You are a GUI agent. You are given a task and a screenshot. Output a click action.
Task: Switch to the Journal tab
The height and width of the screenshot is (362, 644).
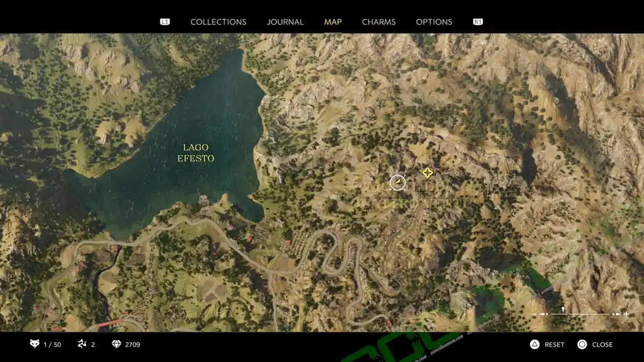[x=286, y=22]
